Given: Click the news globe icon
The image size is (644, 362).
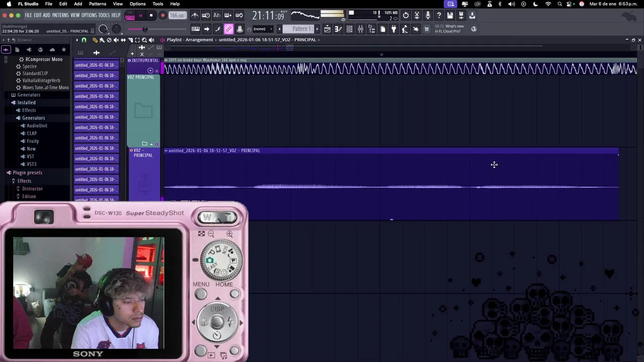Looking at the screenshot, I should click(473, 29).
